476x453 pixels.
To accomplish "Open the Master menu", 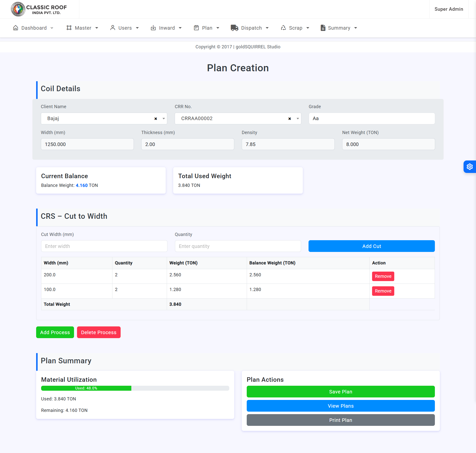I will pyautogui.click(x=82, y=28).
